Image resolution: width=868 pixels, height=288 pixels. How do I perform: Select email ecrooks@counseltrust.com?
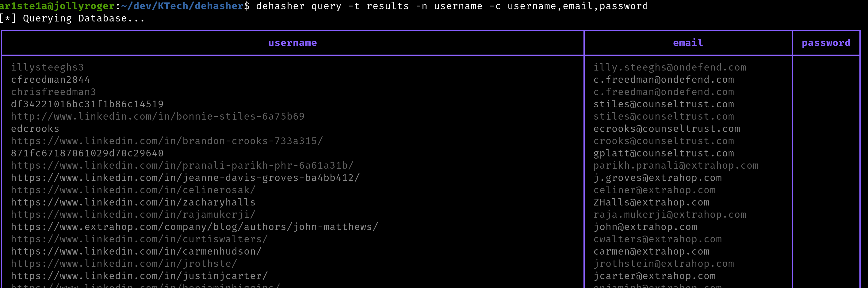tap(667, 129)
